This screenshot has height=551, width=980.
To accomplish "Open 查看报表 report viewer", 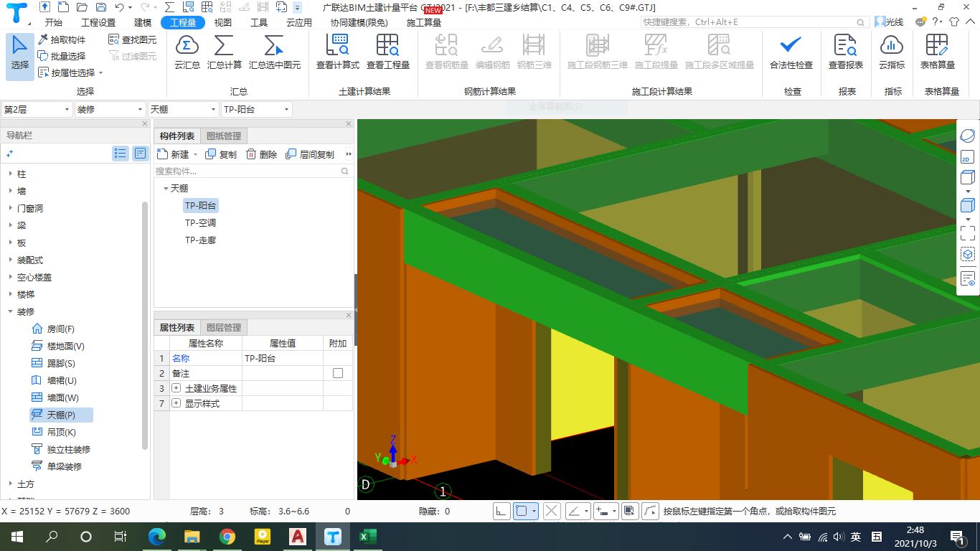I will (x=846, y=52).
